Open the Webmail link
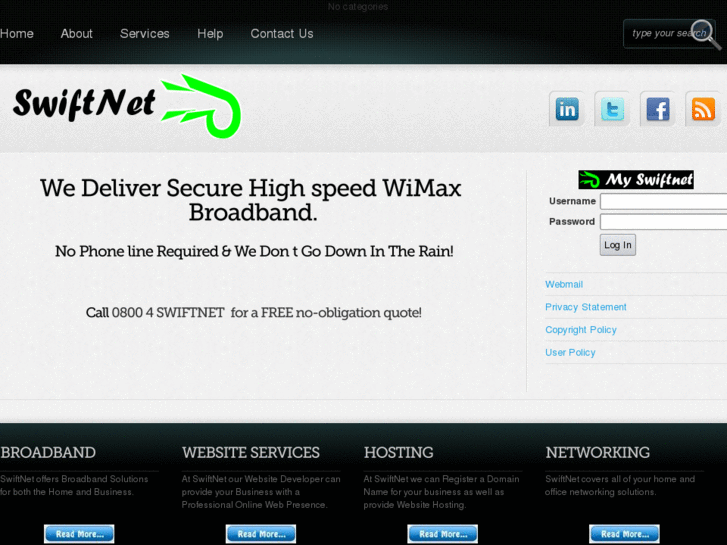The image size is (727, 545). (564, 284)
